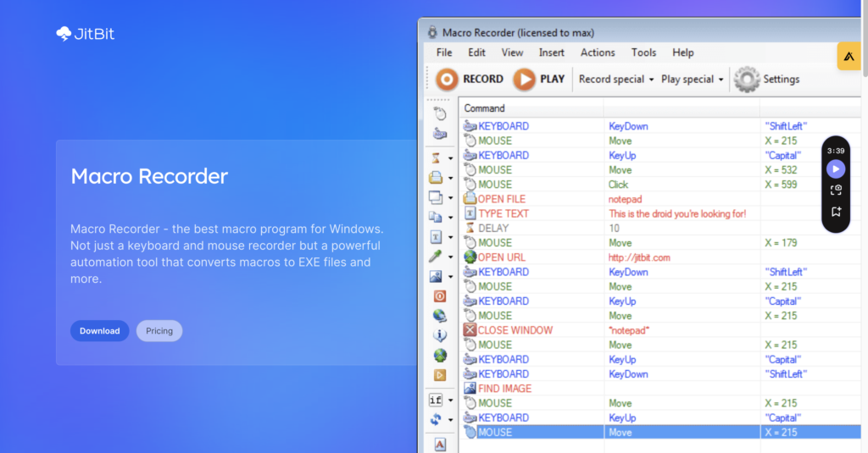Click the orange play macro sidebar icon

(440, 375)
